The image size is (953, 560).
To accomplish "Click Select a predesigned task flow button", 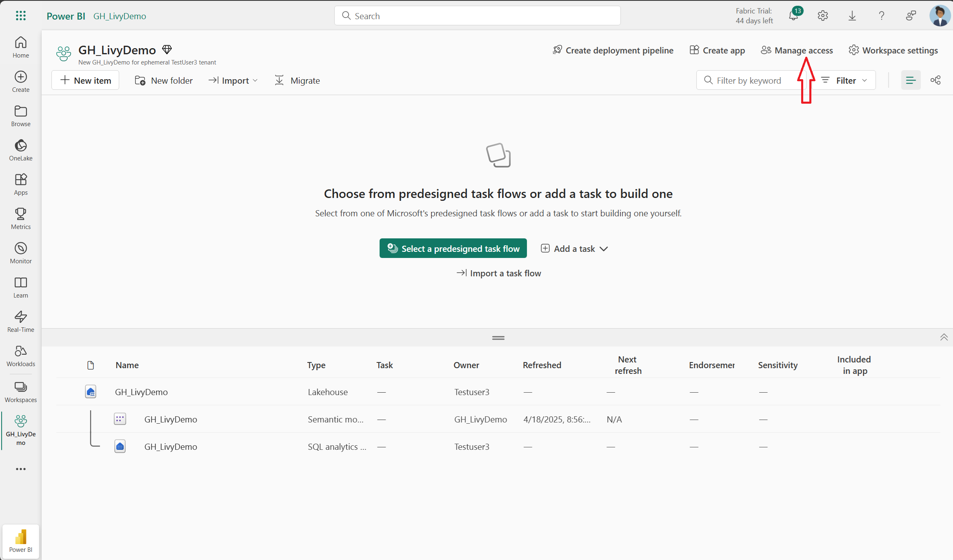I will click(453, 249).
